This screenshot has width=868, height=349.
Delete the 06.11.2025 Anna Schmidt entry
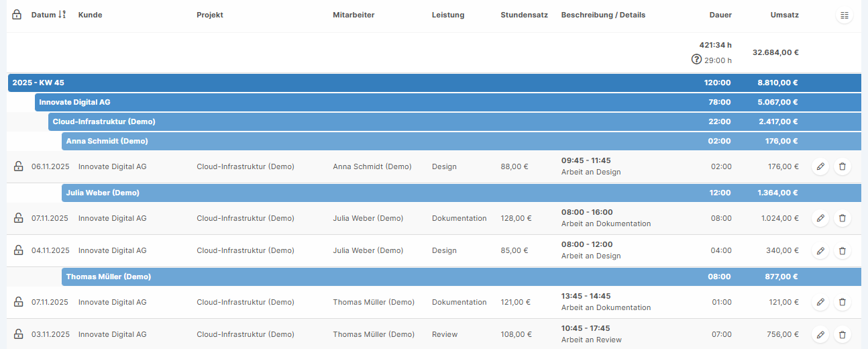(843, 166)
